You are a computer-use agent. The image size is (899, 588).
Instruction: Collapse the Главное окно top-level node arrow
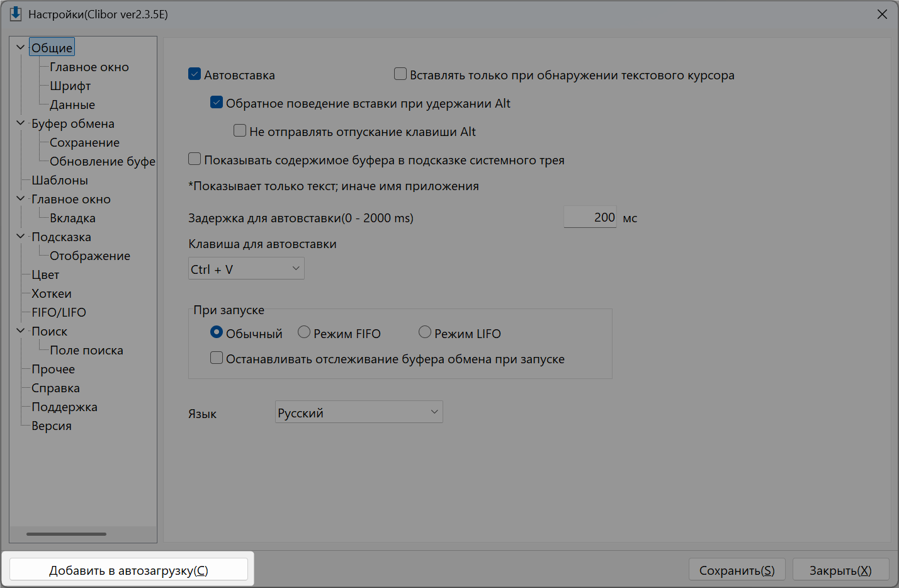20,198
